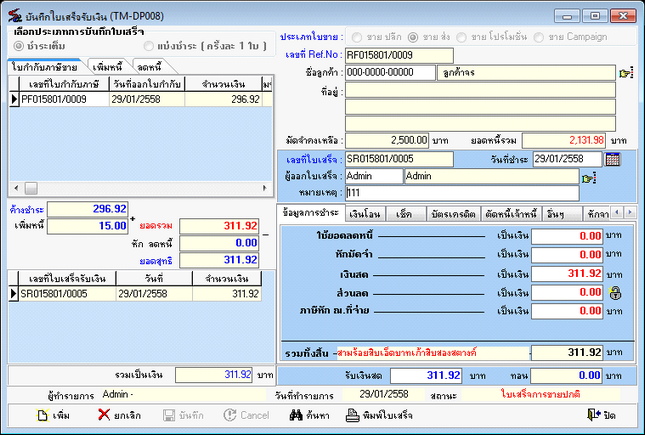Open the ตัดหนี้เจ้าหนี้ payment tab

point(511,214)
